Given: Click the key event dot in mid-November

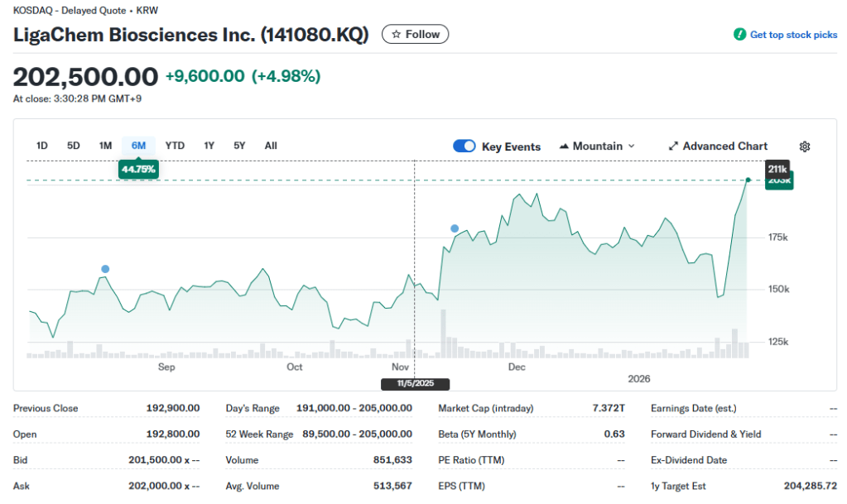Looking at the screenshot, I should click(x=454, y=228).
